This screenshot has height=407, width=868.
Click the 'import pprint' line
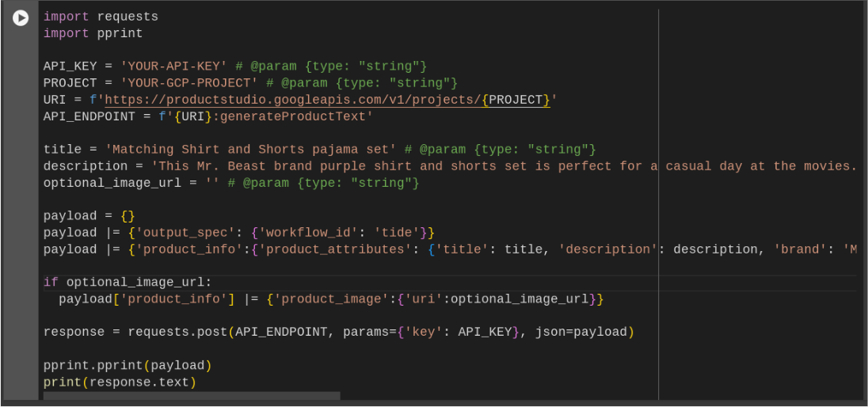click(x=93, y=33)
